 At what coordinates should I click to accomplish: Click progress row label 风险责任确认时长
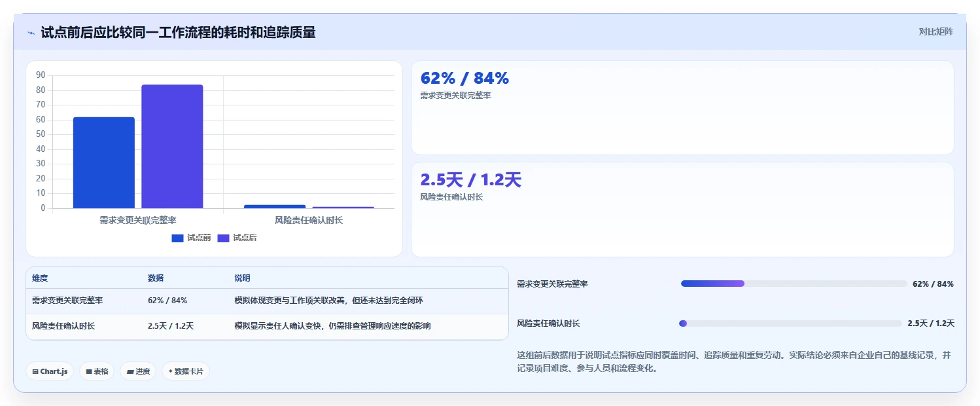(548, 323)
